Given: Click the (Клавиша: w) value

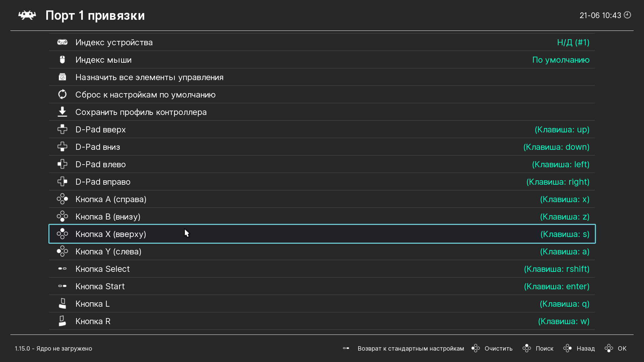Looking at the screenshot, I should pyautogui.click(x=564, y=321).
